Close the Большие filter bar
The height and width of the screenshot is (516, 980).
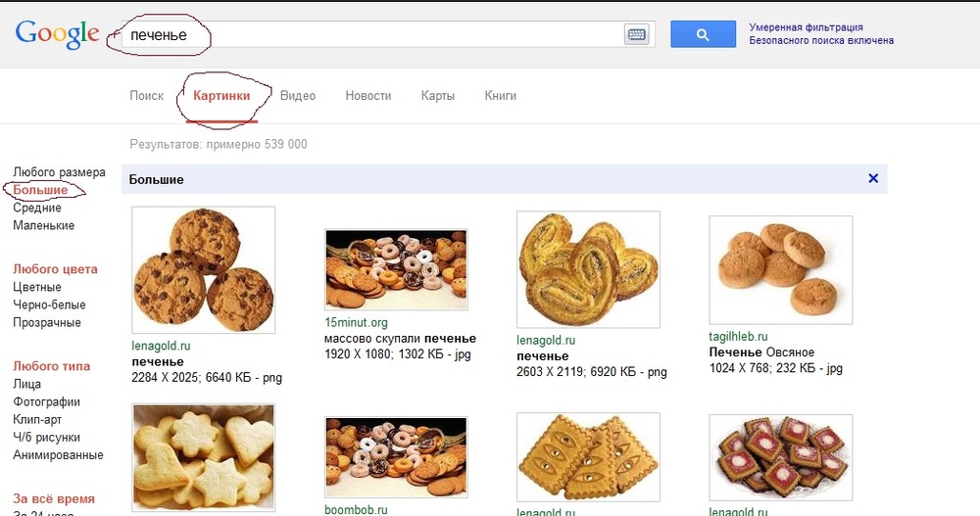873,179
